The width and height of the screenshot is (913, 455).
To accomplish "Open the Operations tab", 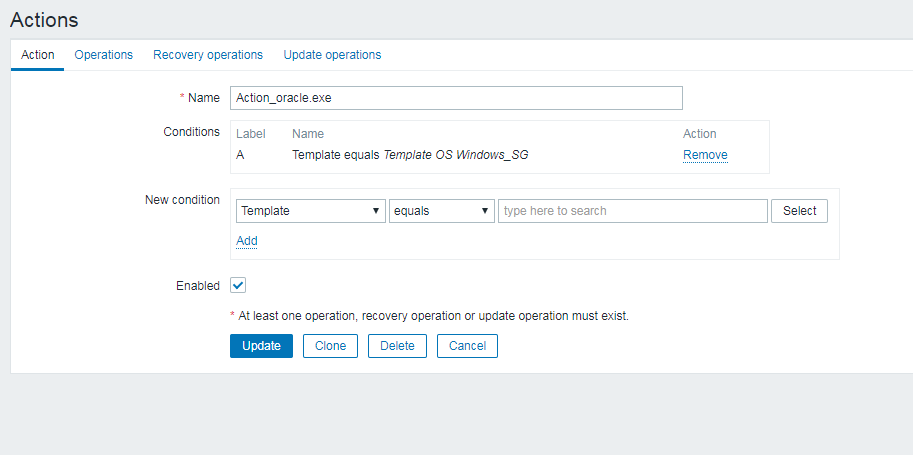I will tap(103, 55).
